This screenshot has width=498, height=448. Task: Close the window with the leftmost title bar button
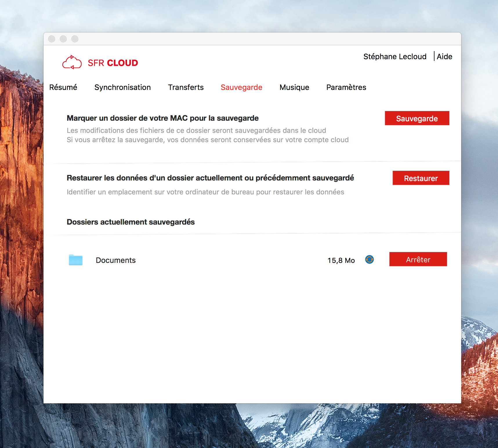(52, 39)
